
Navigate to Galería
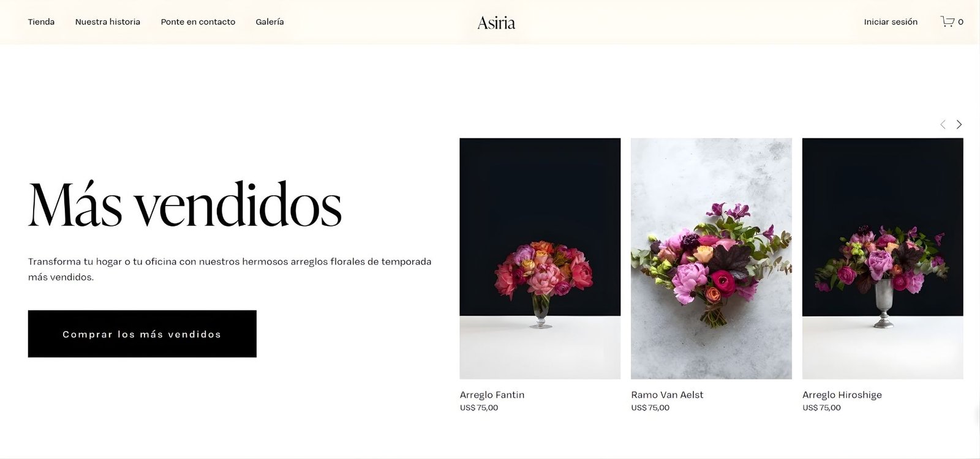click(269, 21)
